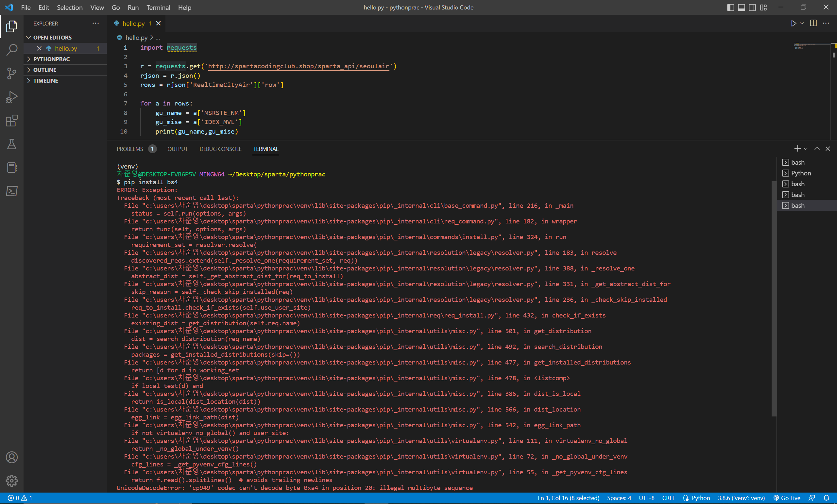Screen dimensions: 837x504
Task: Open the spartacodingclub URL link in code
Action: click(x=299, y=66)
